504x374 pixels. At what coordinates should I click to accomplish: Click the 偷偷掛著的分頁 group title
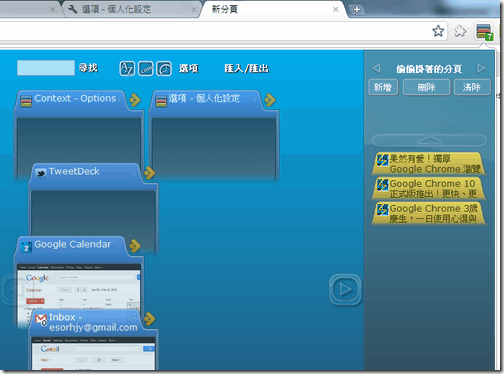pyautogui.click(x=429, y=69)
